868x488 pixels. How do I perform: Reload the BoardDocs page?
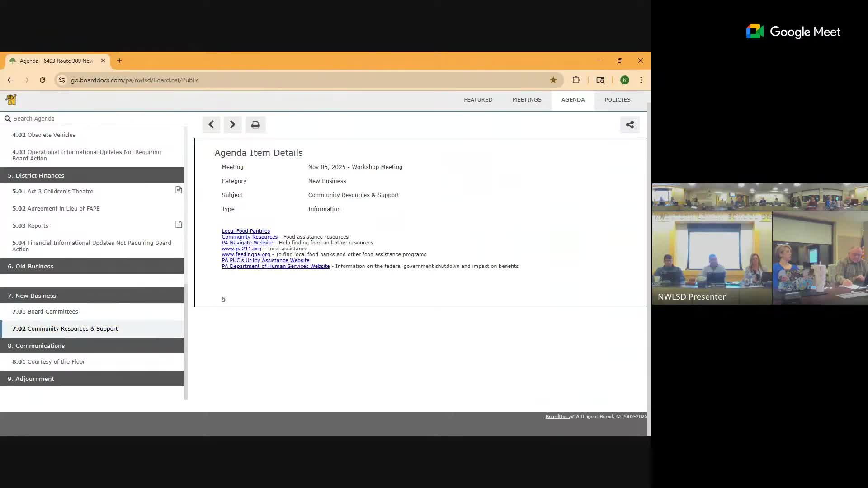coord(42,80)
